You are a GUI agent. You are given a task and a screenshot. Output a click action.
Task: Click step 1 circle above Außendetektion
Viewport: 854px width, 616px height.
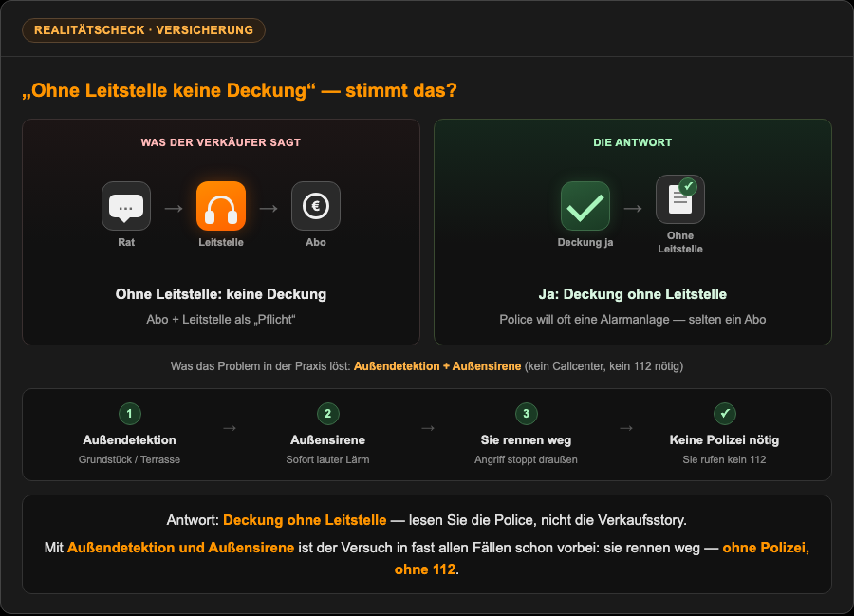coord(130,414)
